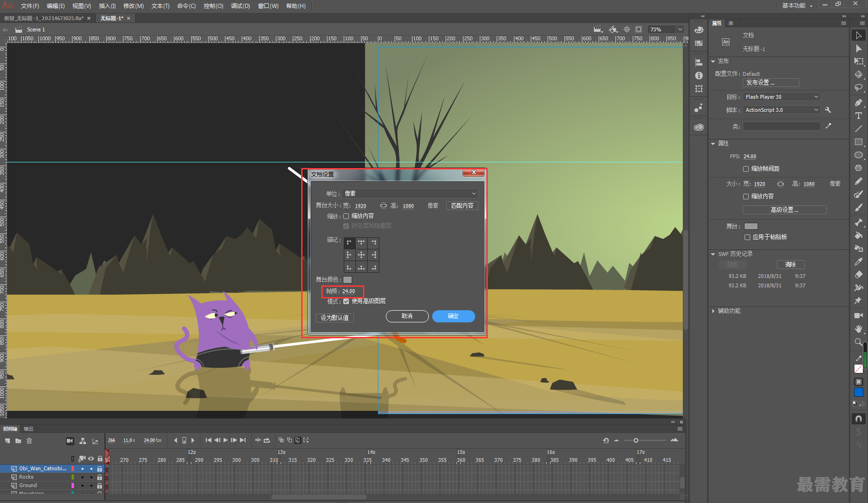Toggle lock on Obi_Wan_Catnobi layer
This screenshot has height=503, width=868.
pyautogui.click(x=99, y=469)
